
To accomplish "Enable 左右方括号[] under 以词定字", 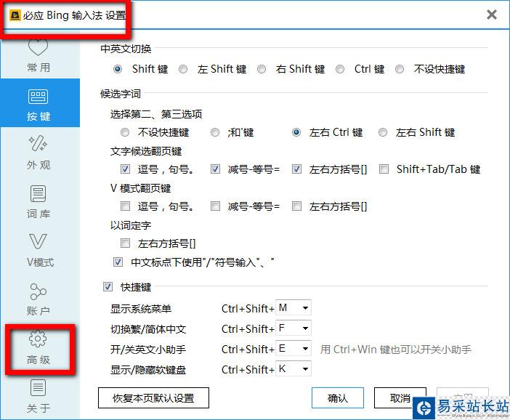I will [x=125, y=243].
